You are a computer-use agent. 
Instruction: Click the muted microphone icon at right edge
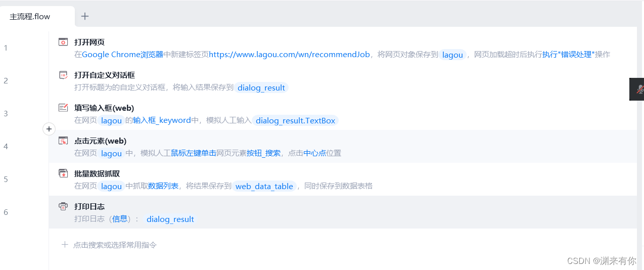tap(639, 89)
